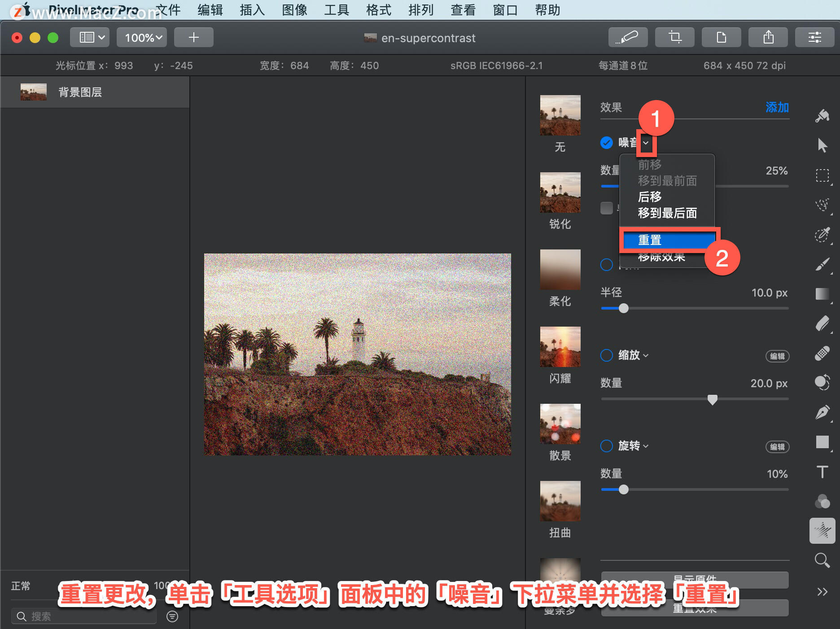The width and height of the screenshot is (840, 629).
Task: Enable the 旋转 effect circle
Action: pos(607,446)
